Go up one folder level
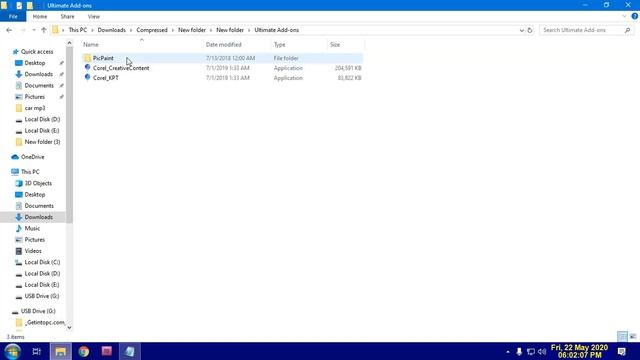The image size is (640, 360). 44,30
